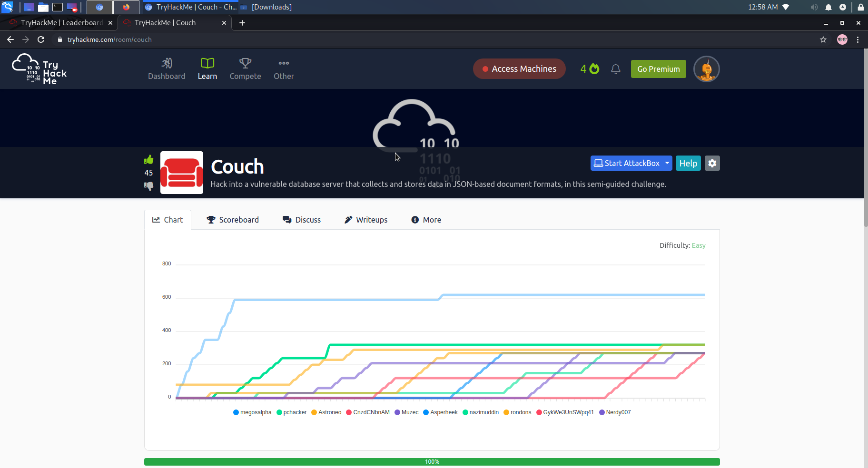
Task: Click the Easy difficulty label
Action: [x=699, y=245]
